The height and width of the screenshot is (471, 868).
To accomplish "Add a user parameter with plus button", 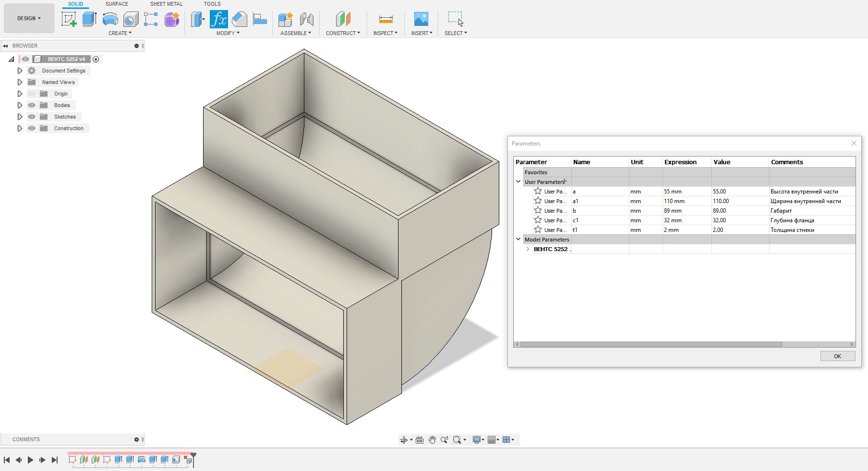I will coord(566,181).
